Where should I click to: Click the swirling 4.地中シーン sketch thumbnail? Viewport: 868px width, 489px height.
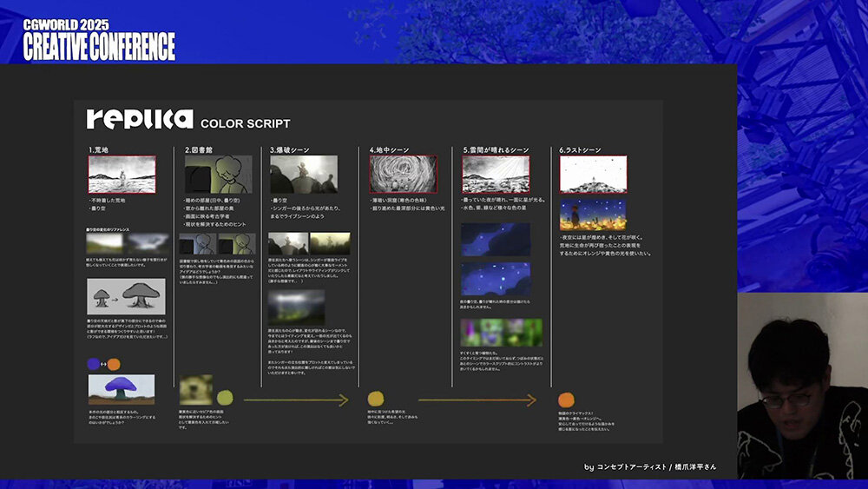pos(402,175)
